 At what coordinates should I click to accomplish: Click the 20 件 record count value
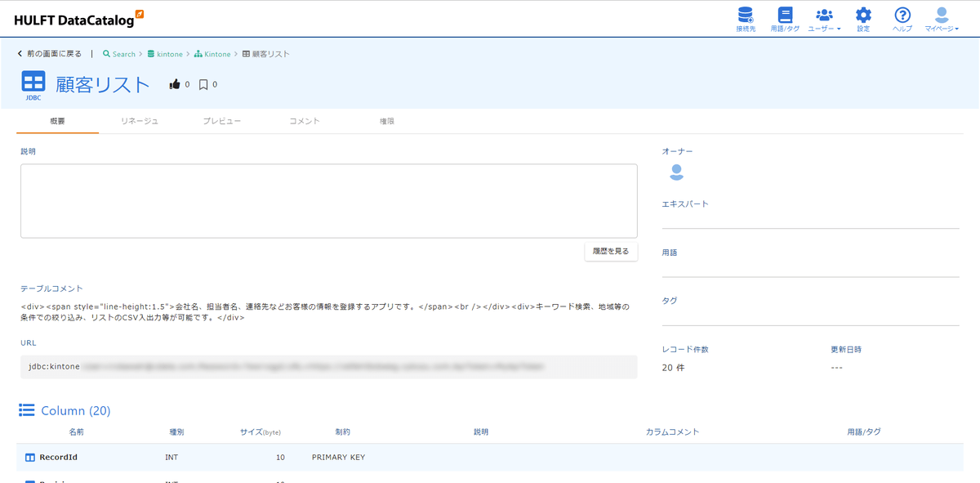coord(673,368)
